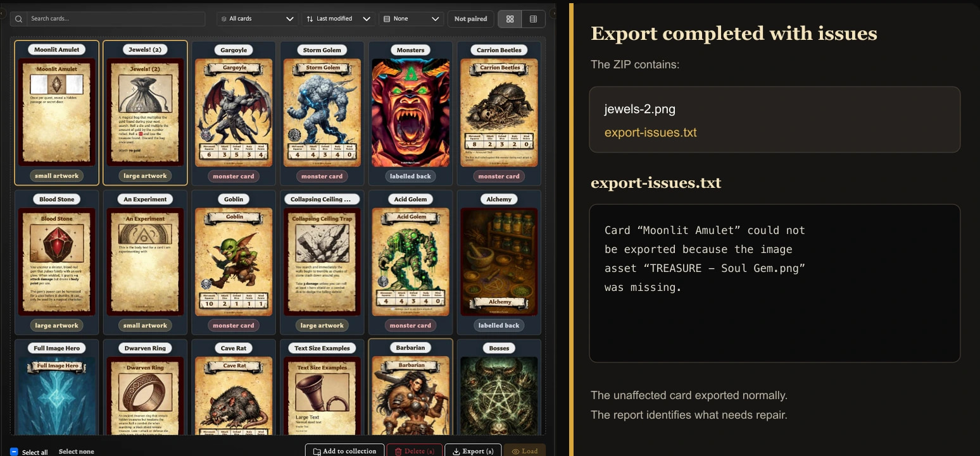Screen dimensions: 980x456
Task: Select the An Experiment card
Action: (145, 262)
